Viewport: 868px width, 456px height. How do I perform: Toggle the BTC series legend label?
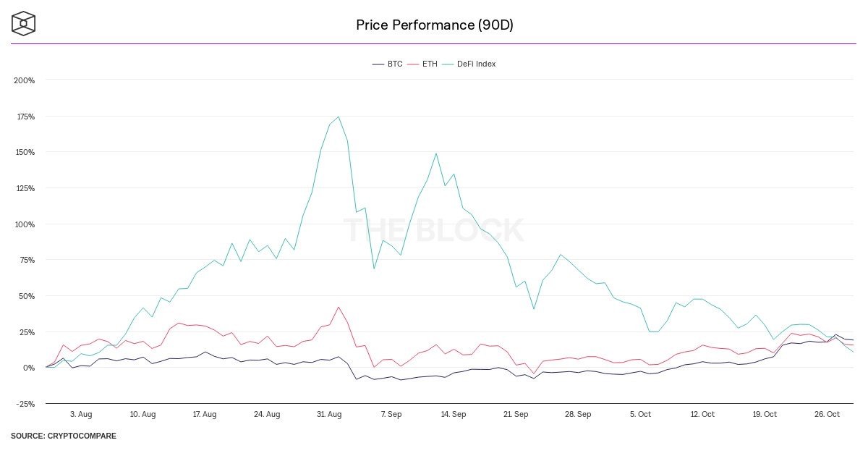(x=395, y=64)
